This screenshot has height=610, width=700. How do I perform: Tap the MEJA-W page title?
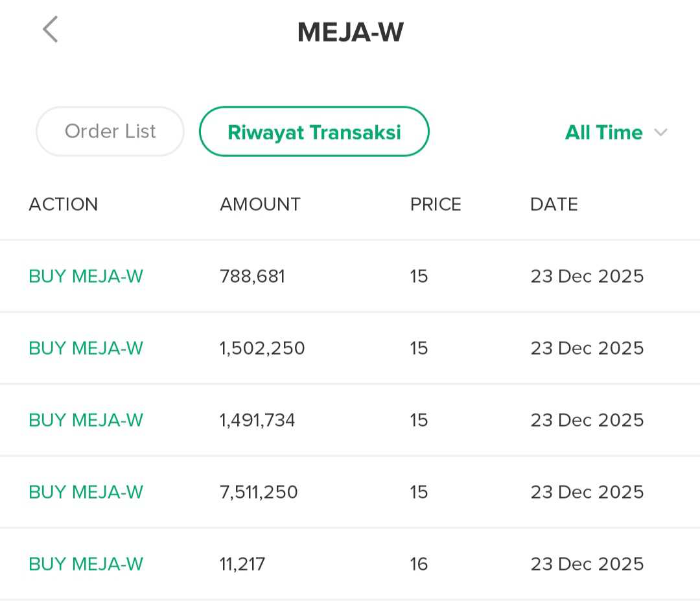(350, 32)
